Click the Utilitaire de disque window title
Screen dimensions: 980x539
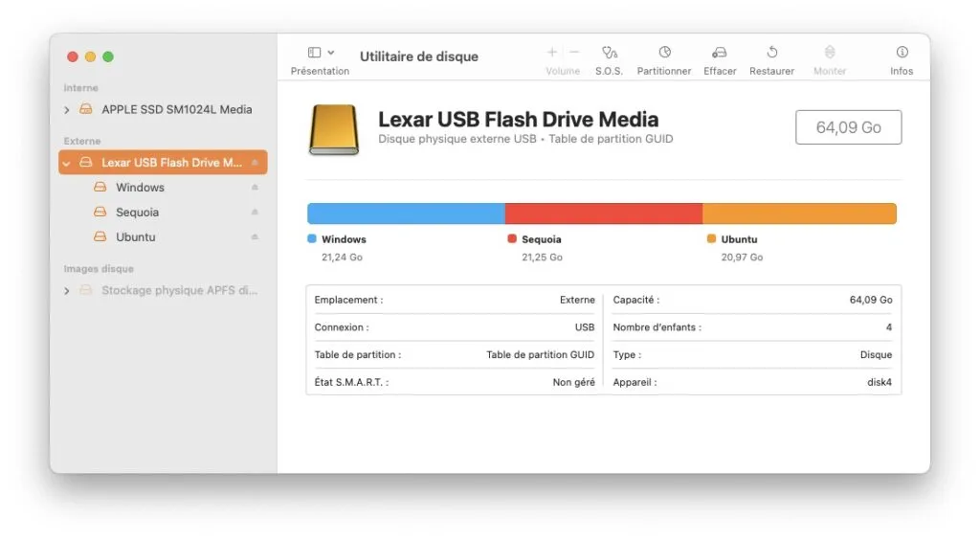(419, 56)
